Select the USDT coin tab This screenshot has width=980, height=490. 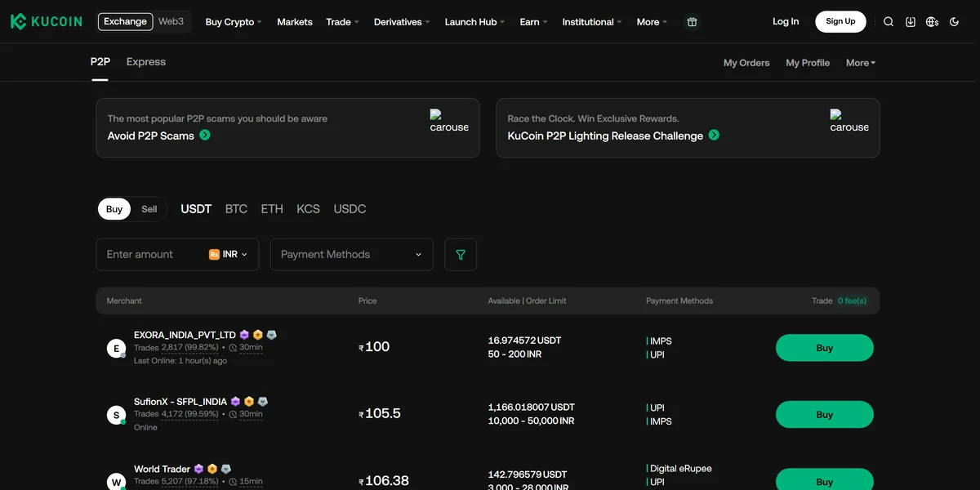[196, 209]
